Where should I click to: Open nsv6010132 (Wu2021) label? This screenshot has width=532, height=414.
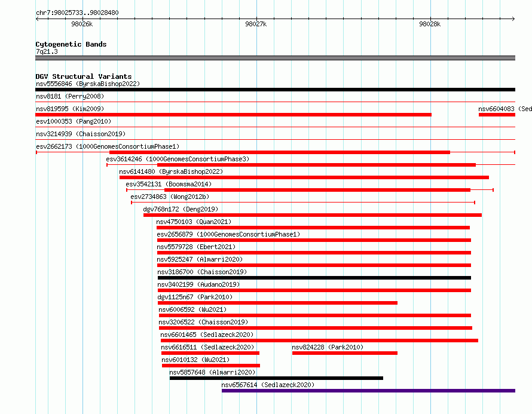[x=196, y=360]
